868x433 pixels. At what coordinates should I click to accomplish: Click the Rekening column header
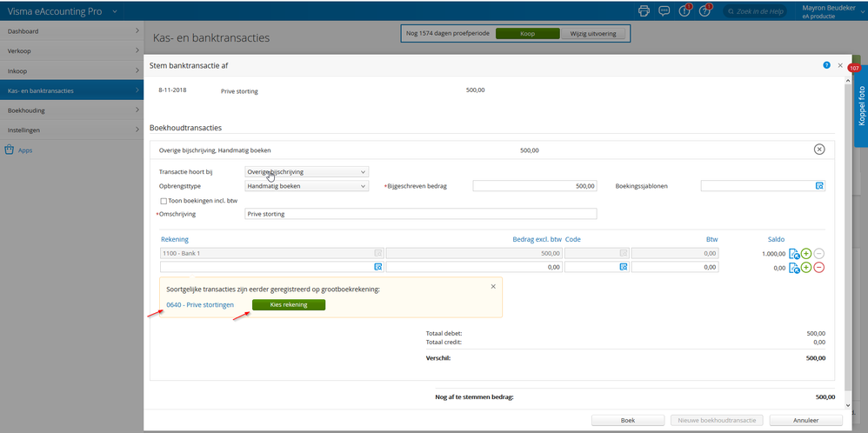coord(175,239)
